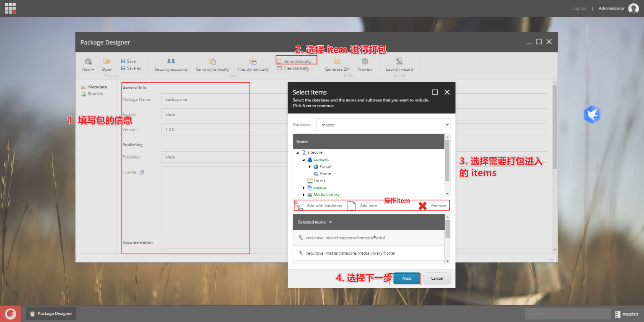This screenshot has width=644, height=322.
Task: Click the Open project folder icon
Action: coord(107,61)
